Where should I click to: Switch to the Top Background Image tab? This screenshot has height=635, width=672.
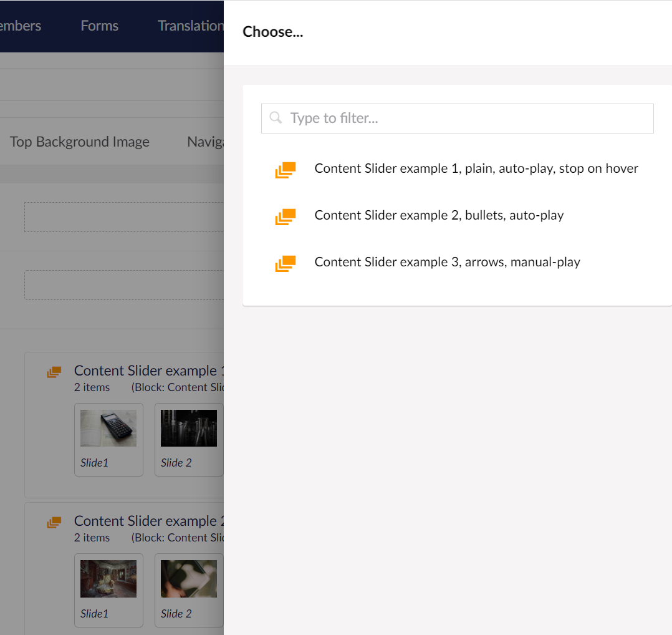79,142
